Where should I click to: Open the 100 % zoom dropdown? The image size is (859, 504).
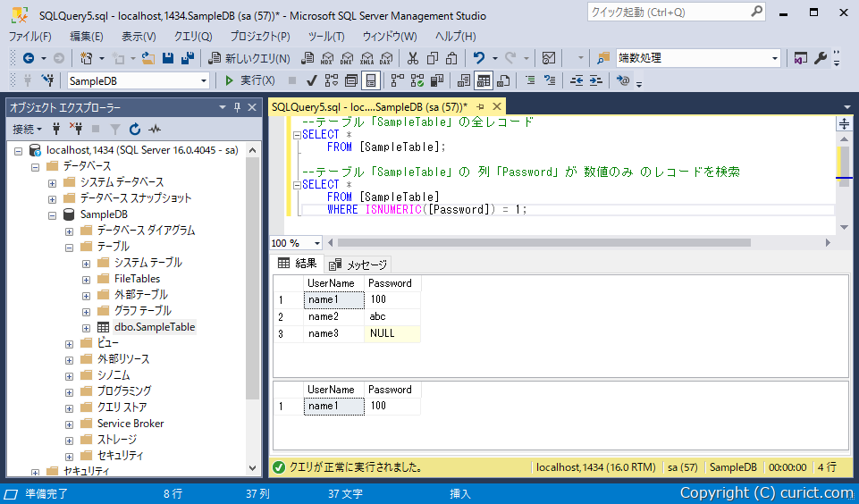(316, 243)
